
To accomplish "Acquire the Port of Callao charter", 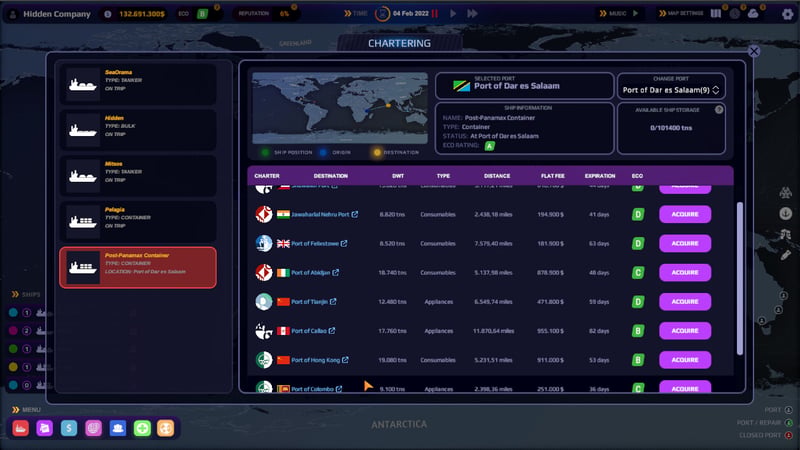I will [685, 331].
